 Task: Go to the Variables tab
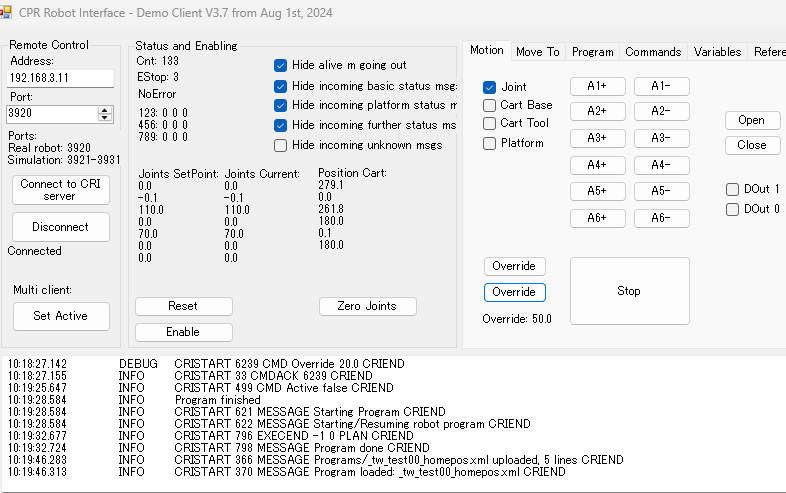(717, 52)
